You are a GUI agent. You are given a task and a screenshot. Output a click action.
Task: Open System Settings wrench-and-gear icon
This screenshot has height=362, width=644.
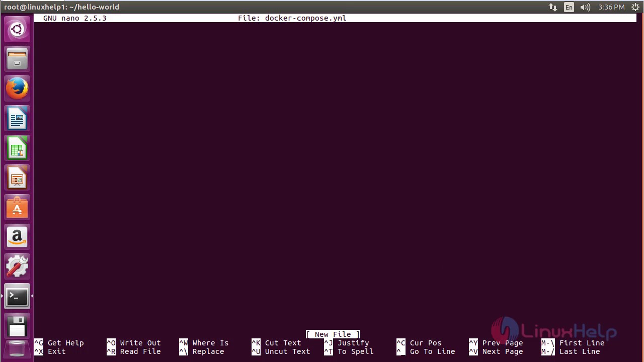coord(17,266)
